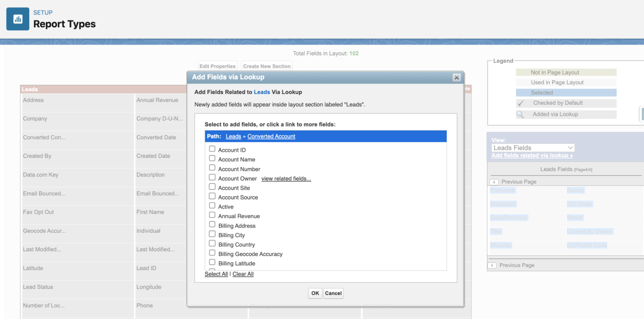Close the Add Fields via Lookup dialog
This screenshot has width=644, height=319.
coord(457,77)
